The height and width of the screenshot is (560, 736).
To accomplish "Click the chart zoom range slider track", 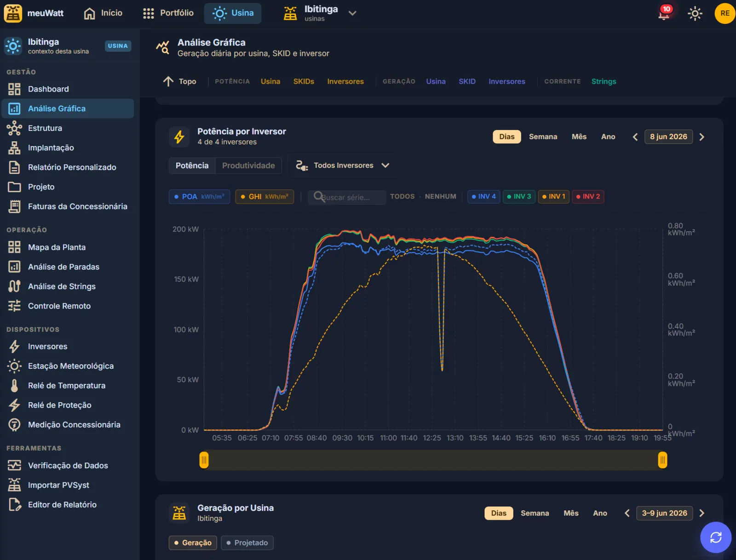I will pyautogui.click(x=433, y=460).
